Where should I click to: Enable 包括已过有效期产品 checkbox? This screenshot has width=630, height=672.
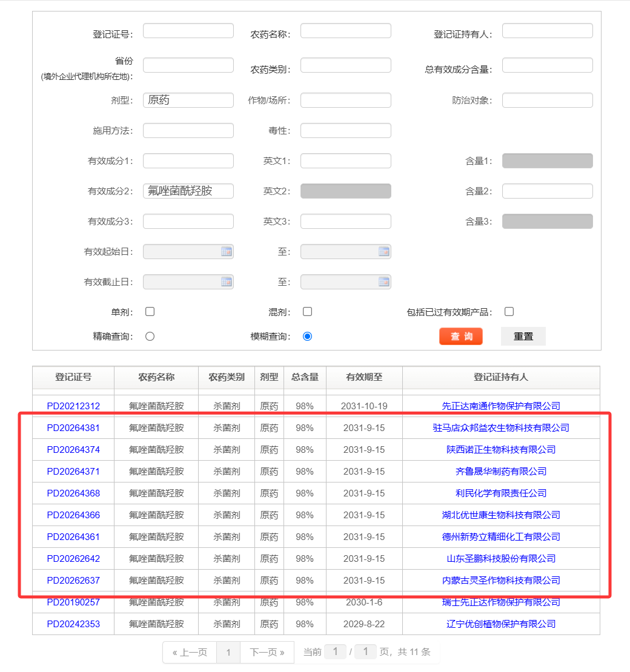tap(509, 312)
